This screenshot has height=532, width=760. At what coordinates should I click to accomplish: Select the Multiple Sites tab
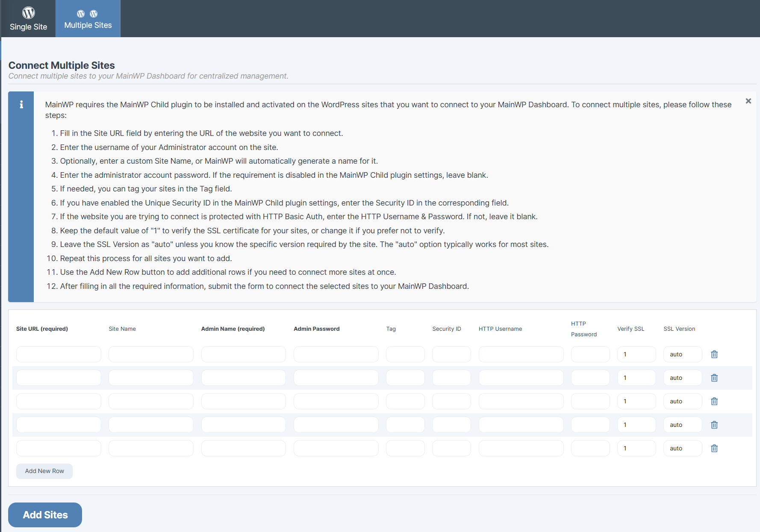point(88,18)
